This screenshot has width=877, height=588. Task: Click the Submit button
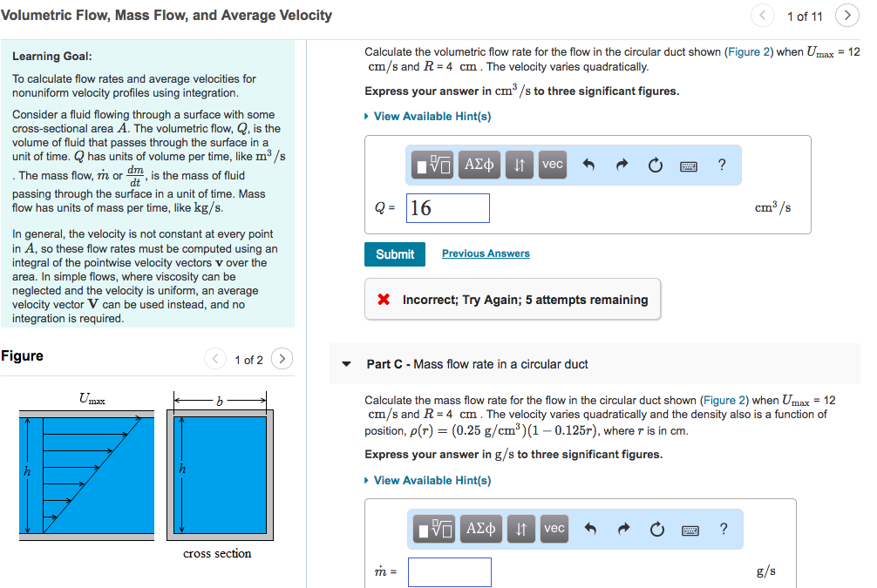[x=394, y=254]
